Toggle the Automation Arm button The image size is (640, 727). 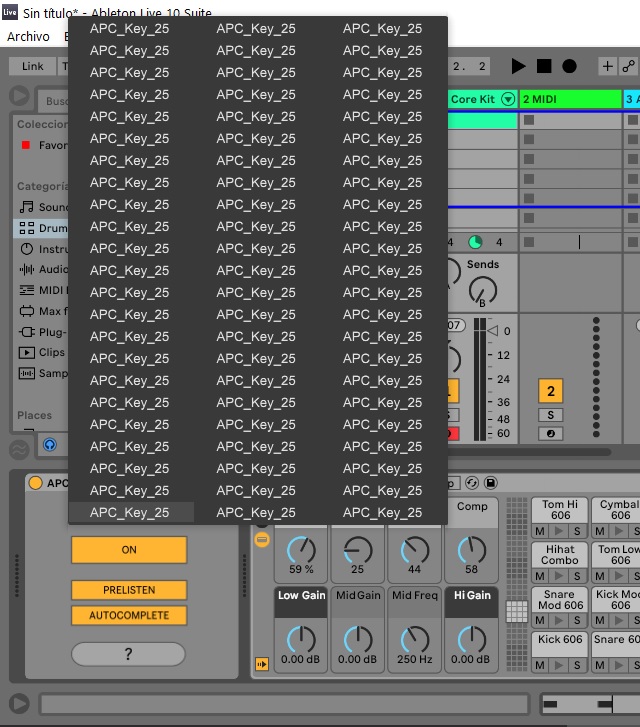tap(629, 66)
